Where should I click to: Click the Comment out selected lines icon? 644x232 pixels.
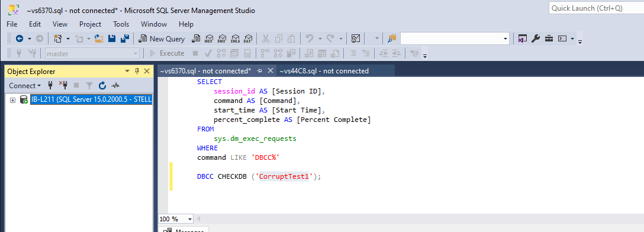click(353, 53)
